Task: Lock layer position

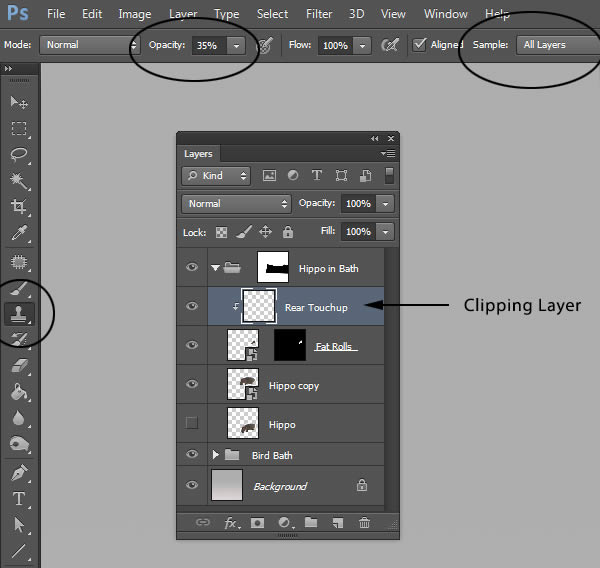Action: tap(265, 232)
